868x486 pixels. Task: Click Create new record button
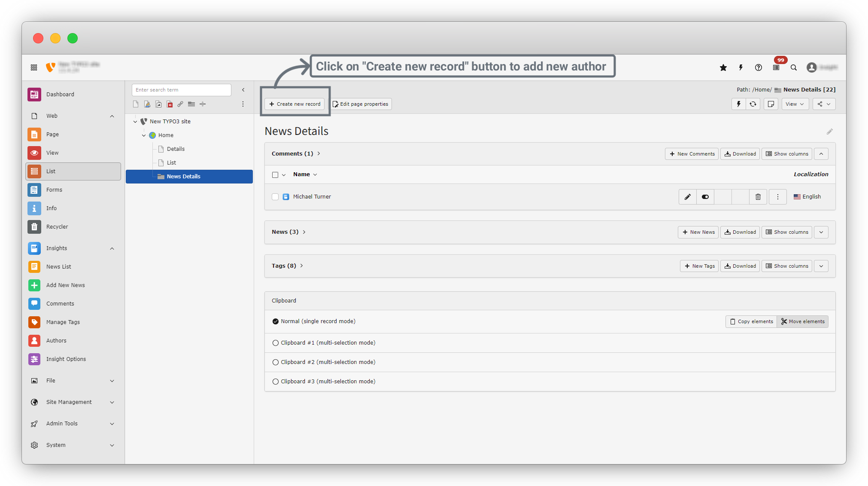point(295,104)
